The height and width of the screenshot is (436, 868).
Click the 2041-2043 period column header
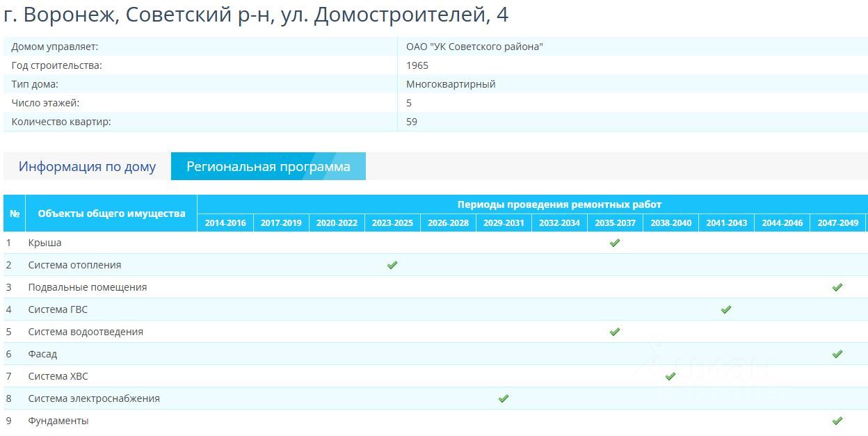tap(726, 223)
